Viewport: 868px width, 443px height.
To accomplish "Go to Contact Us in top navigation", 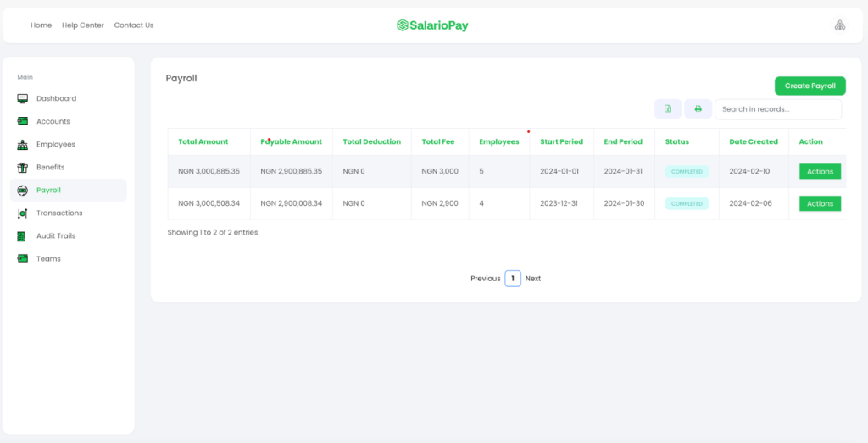I will click(134, 25).
